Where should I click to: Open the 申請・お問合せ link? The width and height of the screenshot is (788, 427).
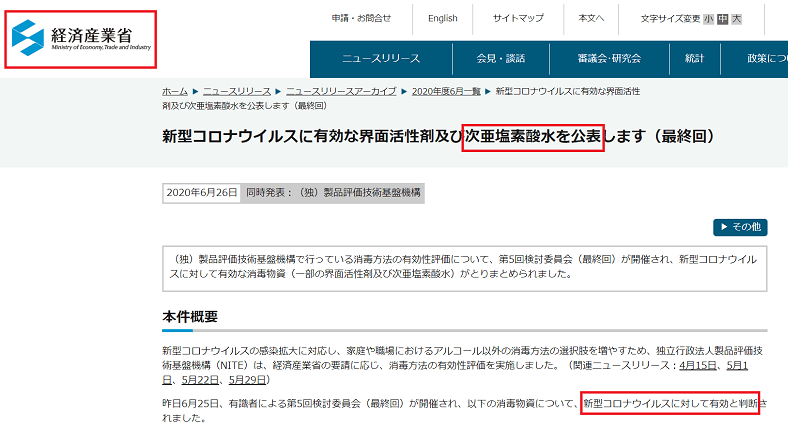[361, 19]
